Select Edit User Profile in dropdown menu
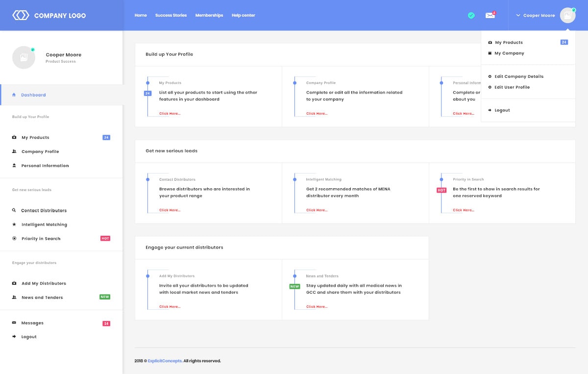Screen dimensions: 588x374 pyautogui.click(x=512, y=87)
